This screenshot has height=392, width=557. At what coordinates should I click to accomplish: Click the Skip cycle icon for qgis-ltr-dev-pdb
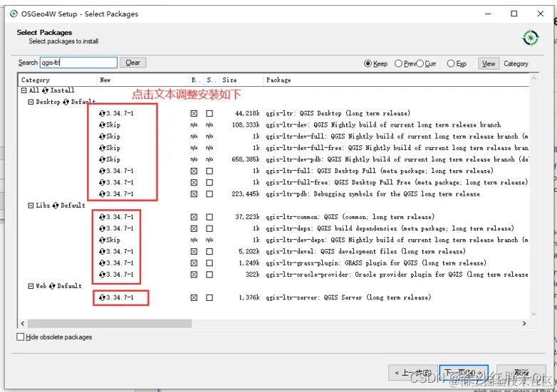(x=102, y=159)
